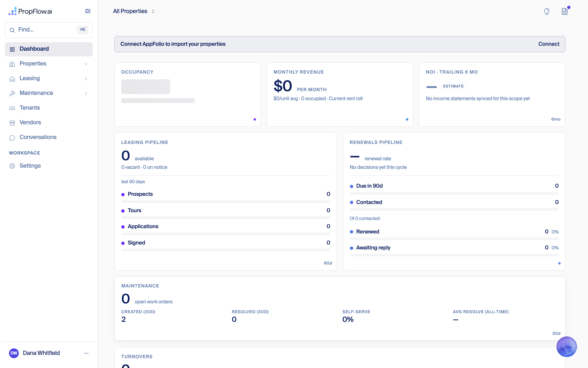The height and width of the screenshot is (368, 588).
Task: Click the Vendors storefront icon
Action: coord(12,123)
